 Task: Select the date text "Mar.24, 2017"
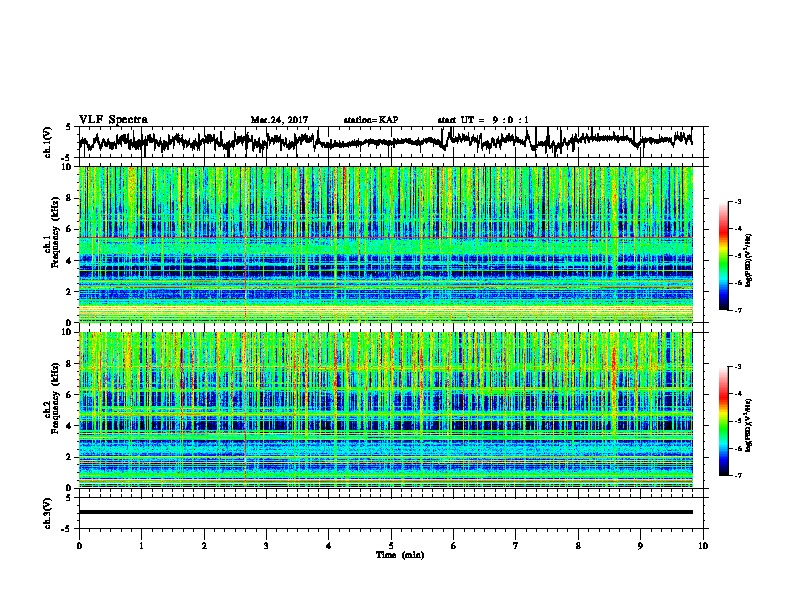point(279,120)
